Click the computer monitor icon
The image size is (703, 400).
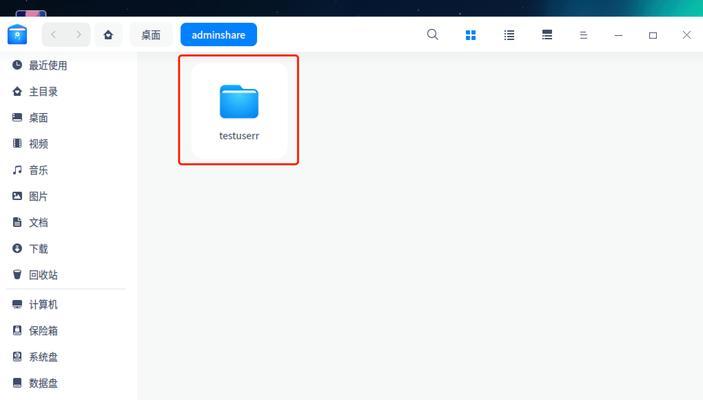(x=17, y=304)
